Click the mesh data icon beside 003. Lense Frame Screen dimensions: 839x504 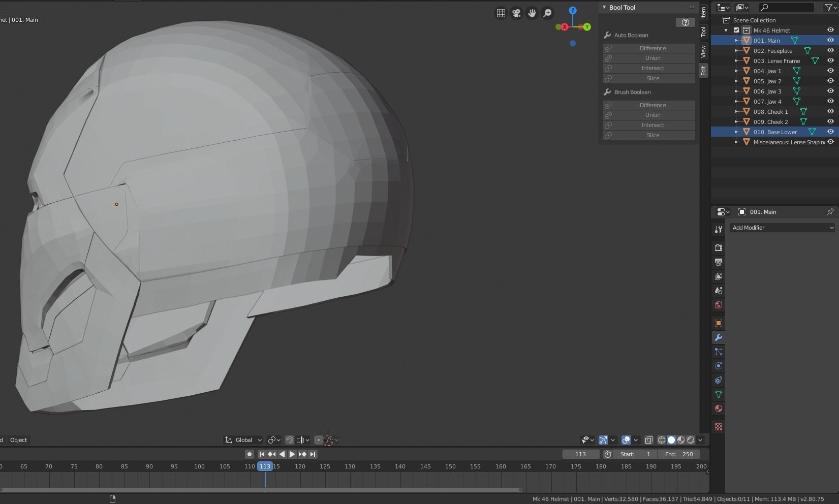[815, 61]
